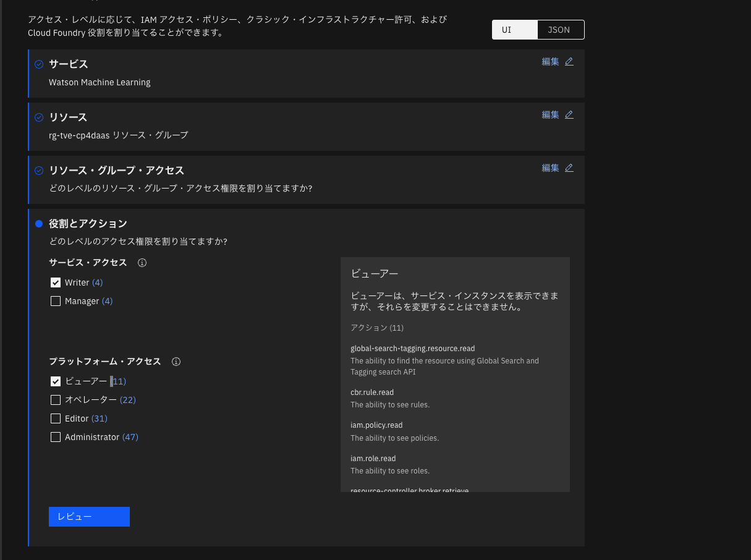Open the (11) actions link for ビューアー

[118, 381]
